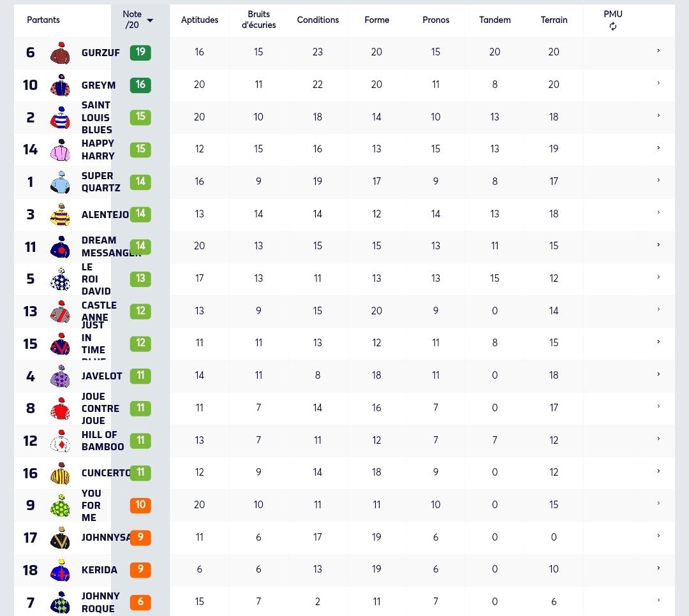Click Le Roi David's spotted silks icon
This screenshot has width=689, height=616.
pos(60,279)
